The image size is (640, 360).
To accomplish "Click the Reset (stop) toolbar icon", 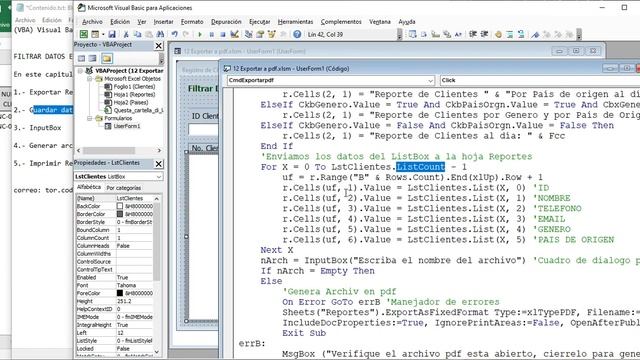I will coord(223,35).
